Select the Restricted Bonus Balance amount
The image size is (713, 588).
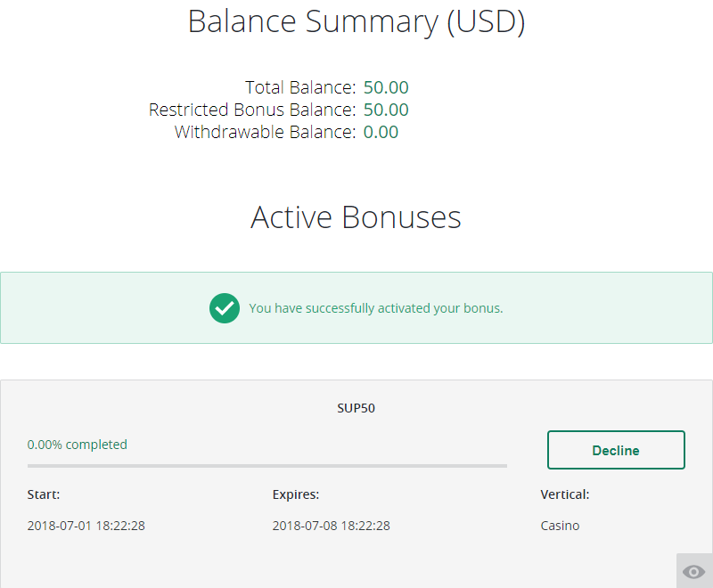[x=386, y=110]
